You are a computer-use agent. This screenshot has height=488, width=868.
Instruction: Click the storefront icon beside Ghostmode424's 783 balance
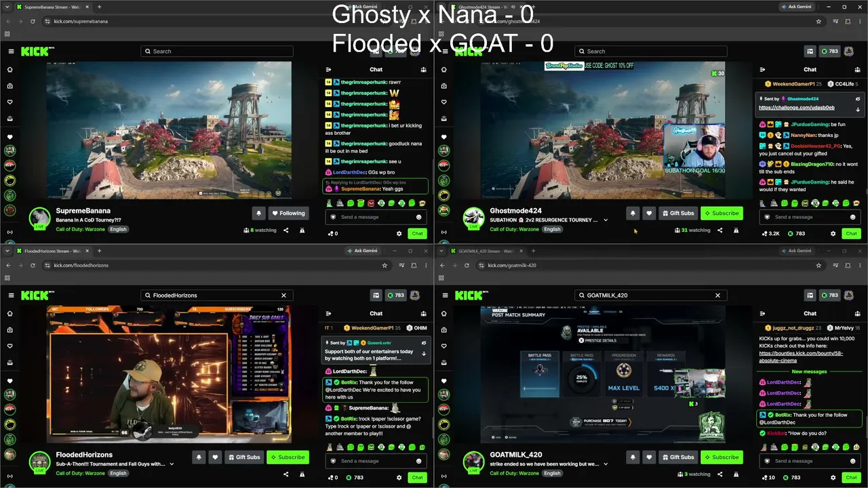(x=810, y=52)
